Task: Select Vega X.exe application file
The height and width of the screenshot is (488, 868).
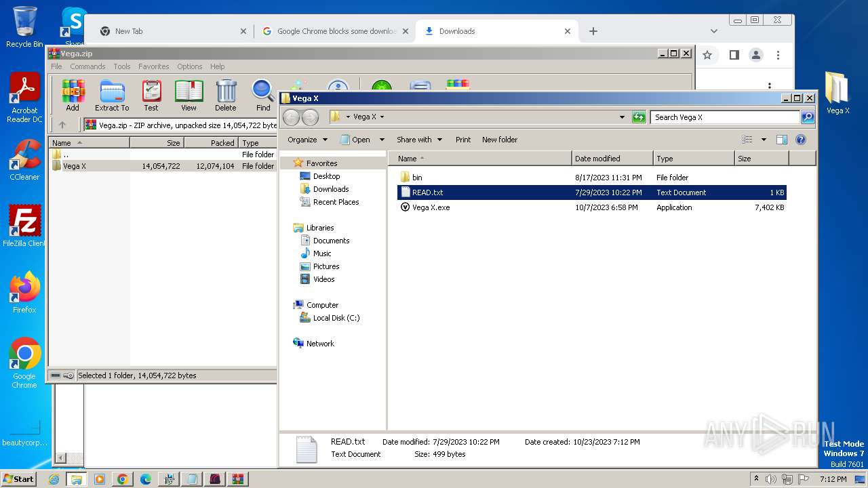Action: tap(431, 207)
